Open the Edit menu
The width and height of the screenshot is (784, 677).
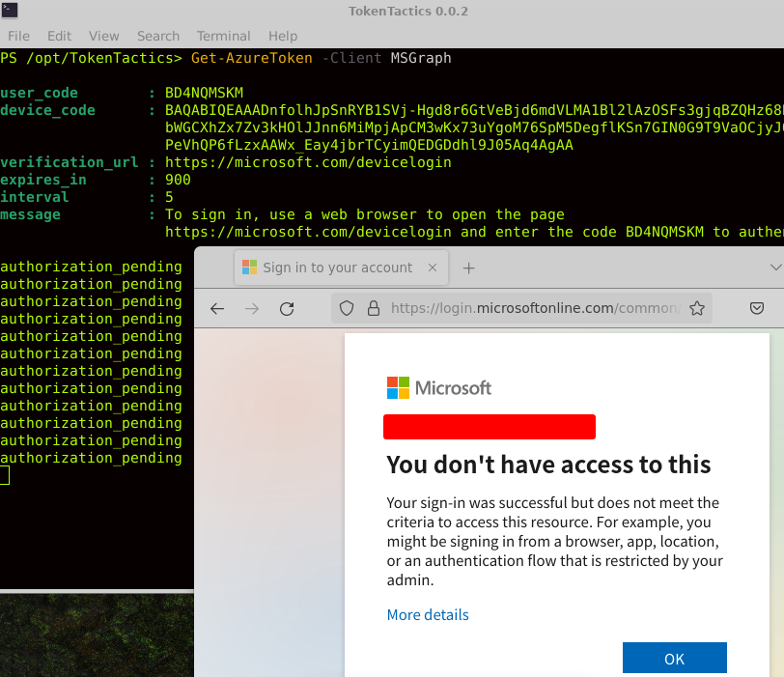[x=59, y=36]
